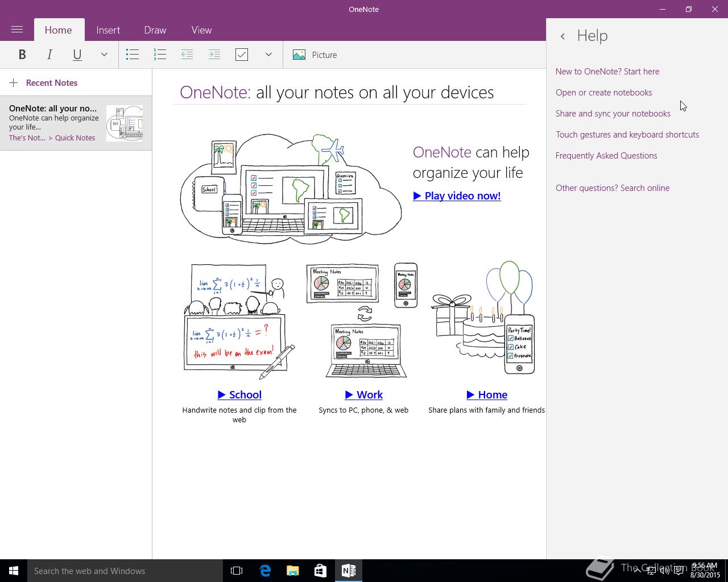728x582 pixels.
Task: Open Task View on the taskbar
Action: [237, 571]
